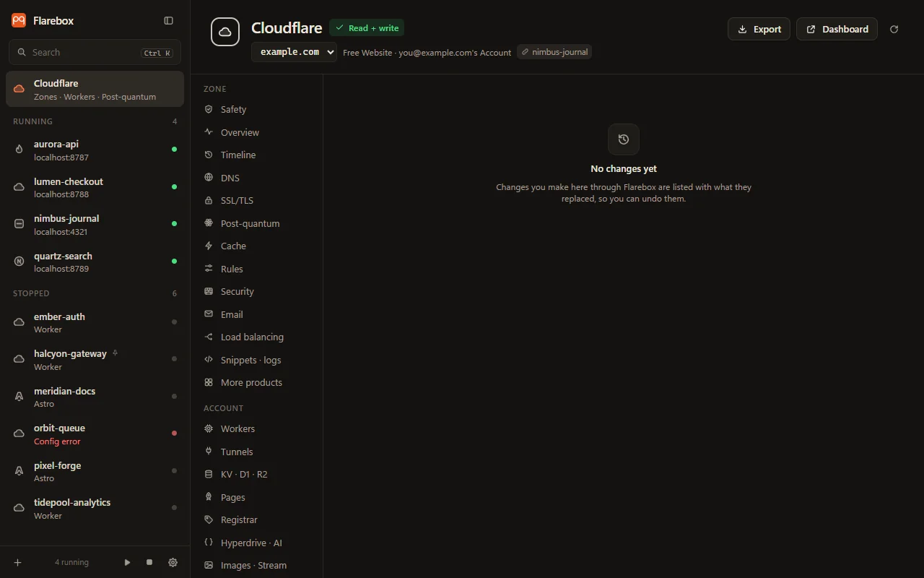
Task: Select orbit-queue with Config error
Action: pyautogui.click(x=95, y=434)
